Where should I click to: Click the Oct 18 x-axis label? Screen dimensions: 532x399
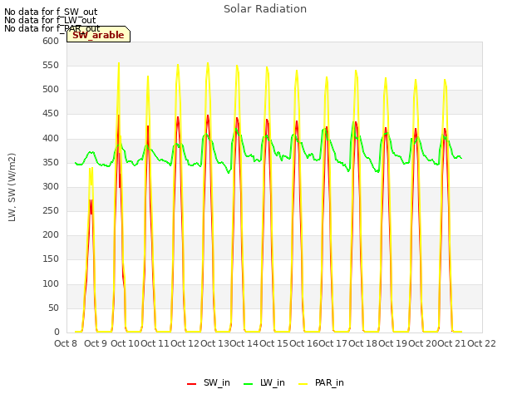(362, 343)
